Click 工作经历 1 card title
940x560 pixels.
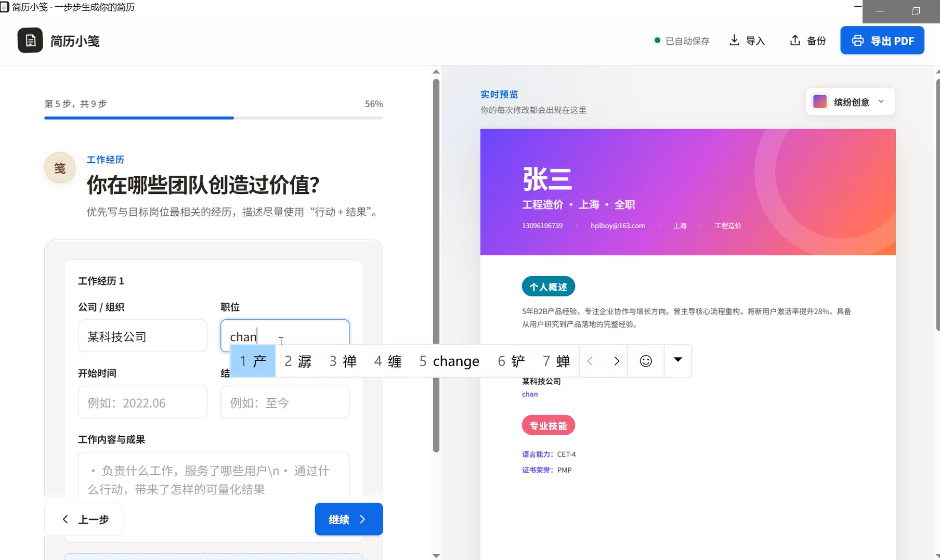tap(101, 281)
